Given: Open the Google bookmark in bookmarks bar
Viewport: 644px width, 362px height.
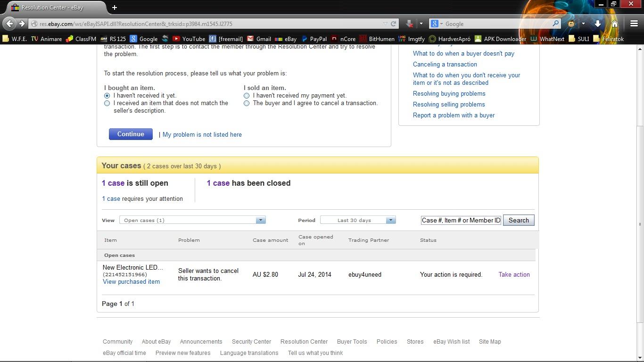Looking at the screenshot, I should click(x=144, y=39).
